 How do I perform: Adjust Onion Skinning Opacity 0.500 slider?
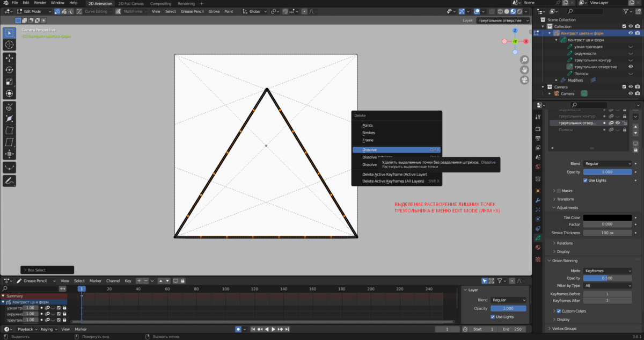[608, 278]
